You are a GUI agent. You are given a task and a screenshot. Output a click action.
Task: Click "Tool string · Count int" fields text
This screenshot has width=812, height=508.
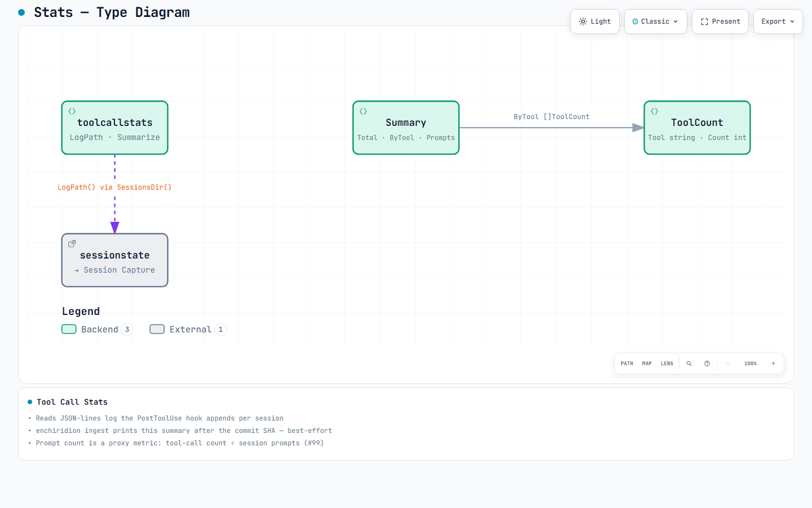pyautogui.click(x=697, y=138)
